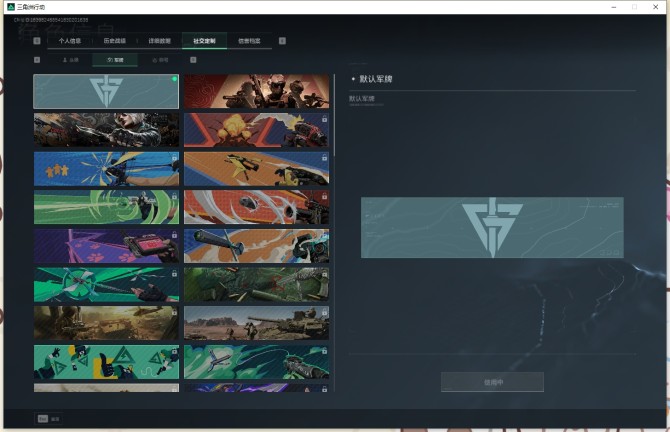Pick the teal crossbow dog tag

point(257,362)
